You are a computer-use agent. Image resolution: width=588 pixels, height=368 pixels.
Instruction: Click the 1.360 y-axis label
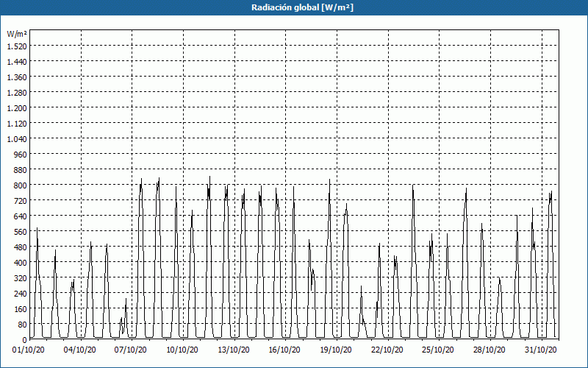17,77
